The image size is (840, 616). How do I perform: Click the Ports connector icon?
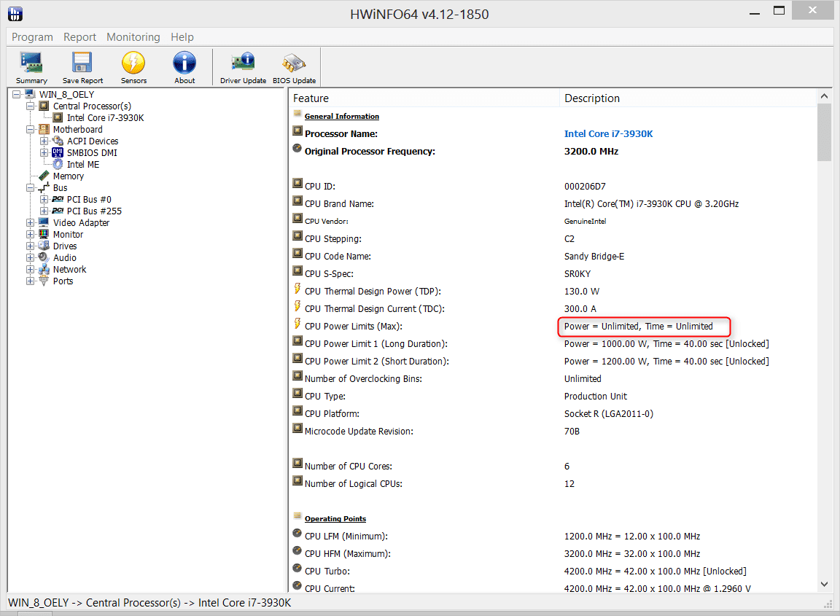[44, 281]
